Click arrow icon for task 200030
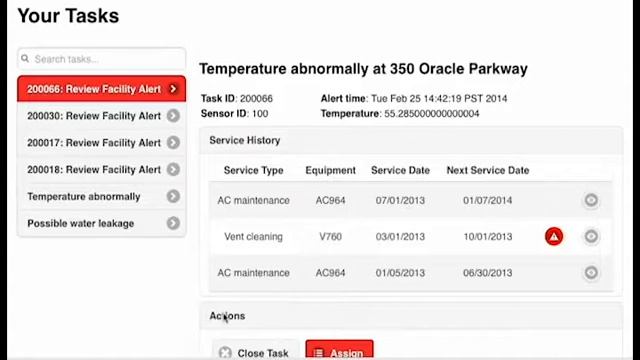The width and height of the screenshot is (640, 360). (x=173, y=116)
